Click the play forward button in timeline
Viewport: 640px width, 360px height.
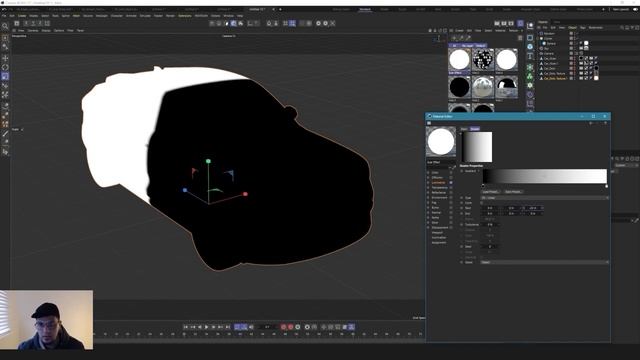click(207, 327)
